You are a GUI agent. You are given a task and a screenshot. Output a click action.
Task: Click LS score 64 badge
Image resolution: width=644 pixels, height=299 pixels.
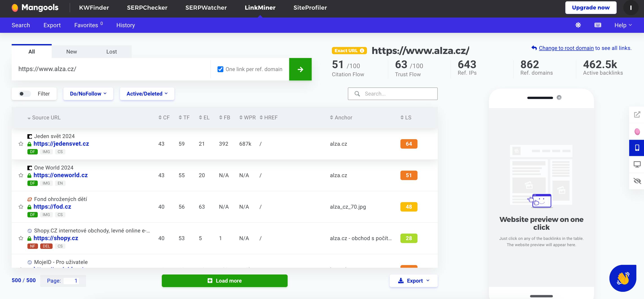(x=409, y=144)
